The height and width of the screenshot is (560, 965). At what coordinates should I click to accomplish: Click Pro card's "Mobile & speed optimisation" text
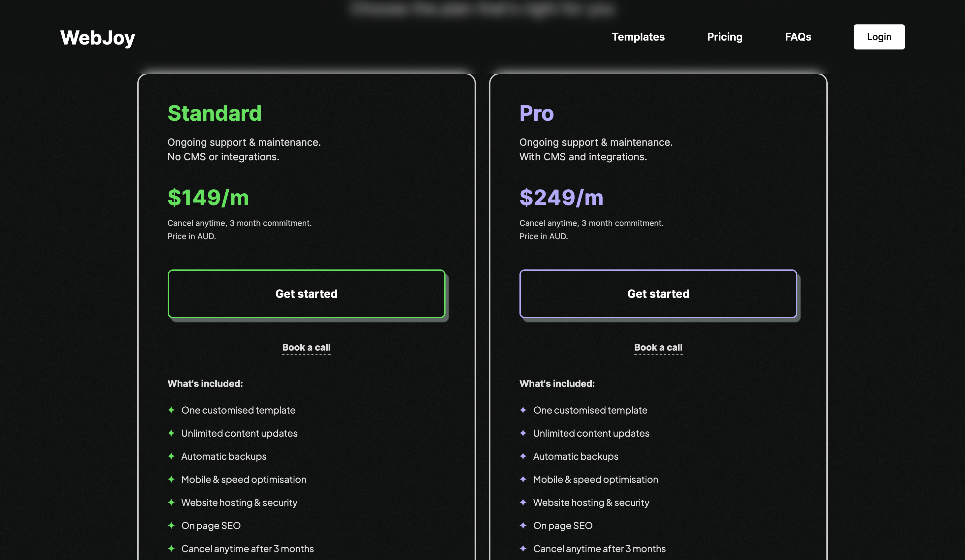click(x=595, y=480)
